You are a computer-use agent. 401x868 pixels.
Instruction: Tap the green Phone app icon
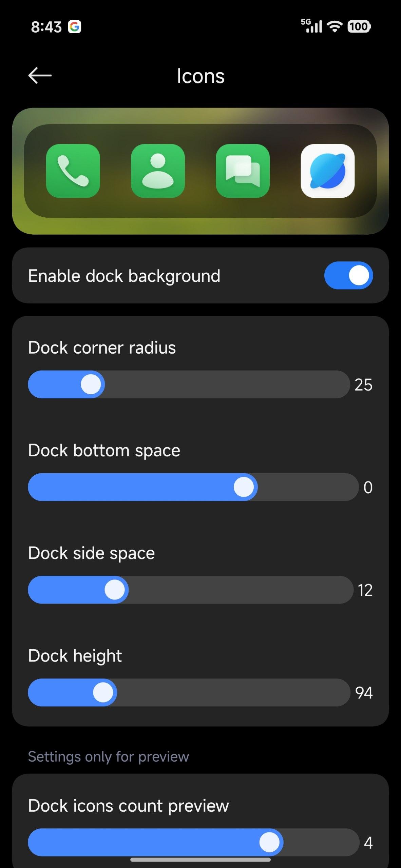click(73, 171)
